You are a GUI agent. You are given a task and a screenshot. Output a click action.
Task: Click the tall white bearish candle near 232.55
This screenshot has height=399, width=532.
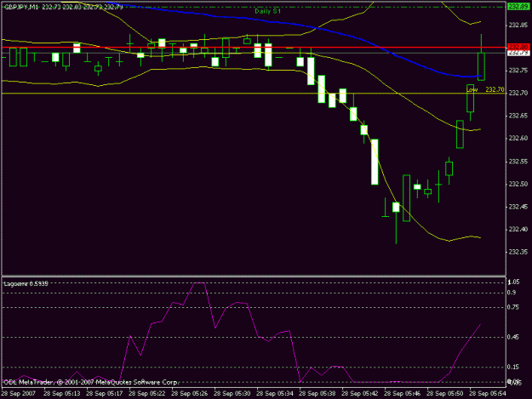tap(375, 162)
